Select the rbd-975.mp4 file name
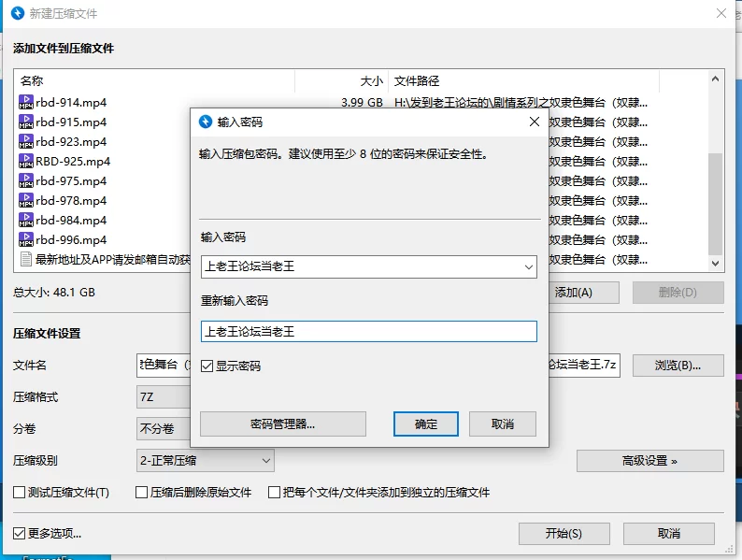742x560 pixels. [71, 180]
